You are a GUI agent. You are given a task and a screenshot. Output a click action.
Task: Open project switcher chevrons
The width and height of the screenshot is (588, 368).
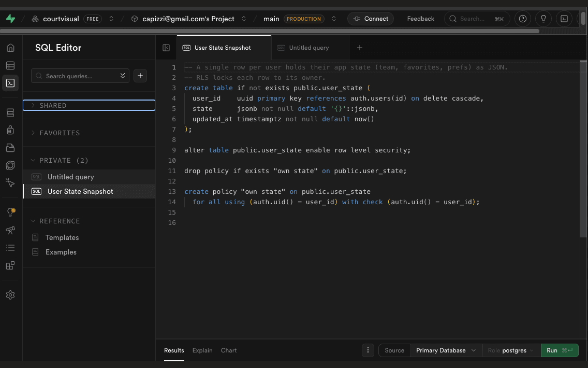click(244, 19)
